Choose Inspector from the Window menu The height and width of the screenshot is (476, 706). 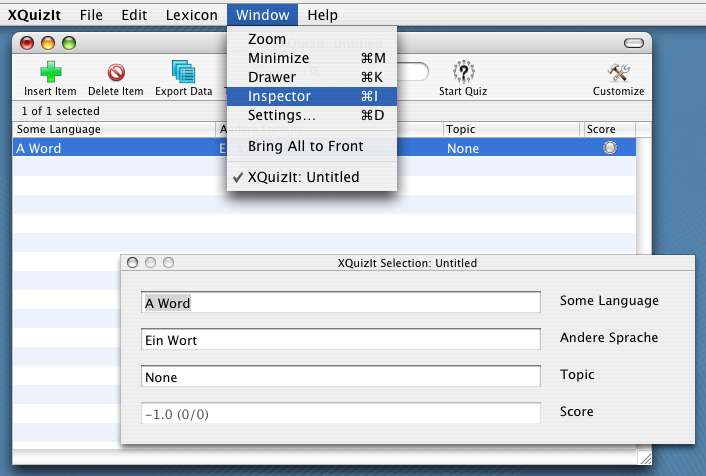(x=279, y=96)
